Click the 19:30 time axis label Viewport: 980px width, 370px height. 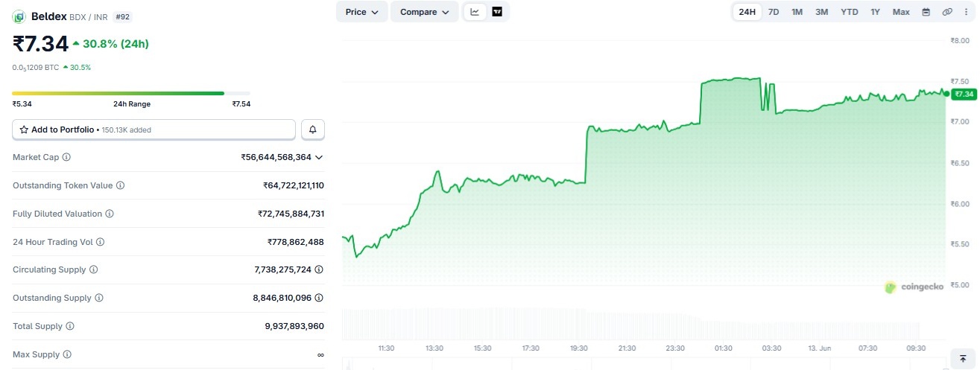tap(579, 348)
